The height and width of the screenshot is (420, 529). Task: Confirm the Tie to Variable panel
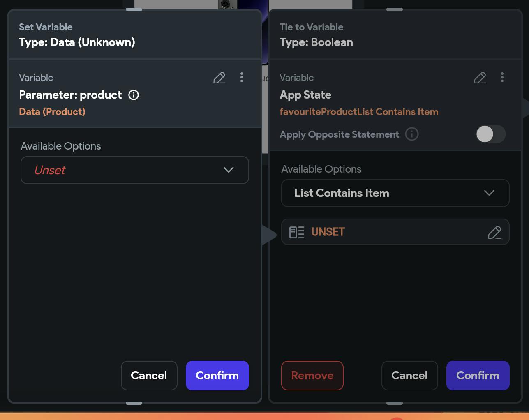(478, 376)
